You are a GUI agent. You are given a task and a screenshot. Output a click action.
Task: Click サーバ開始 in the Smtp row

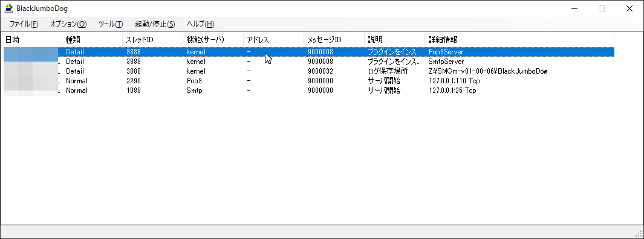point(384,90)
